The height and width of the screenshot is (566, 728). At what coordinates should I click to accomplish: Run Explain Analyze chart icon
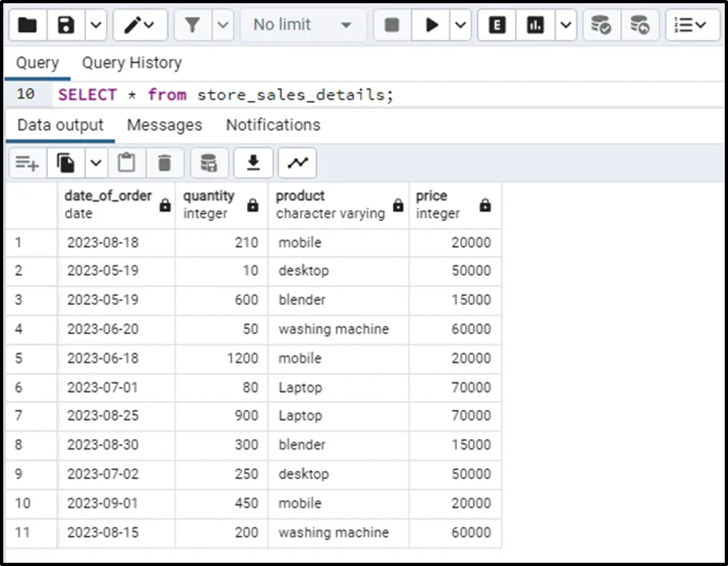[535, 25]
